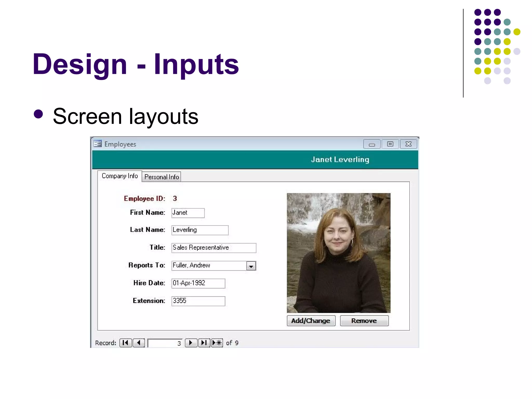Click the First Name label

(148, 212)
